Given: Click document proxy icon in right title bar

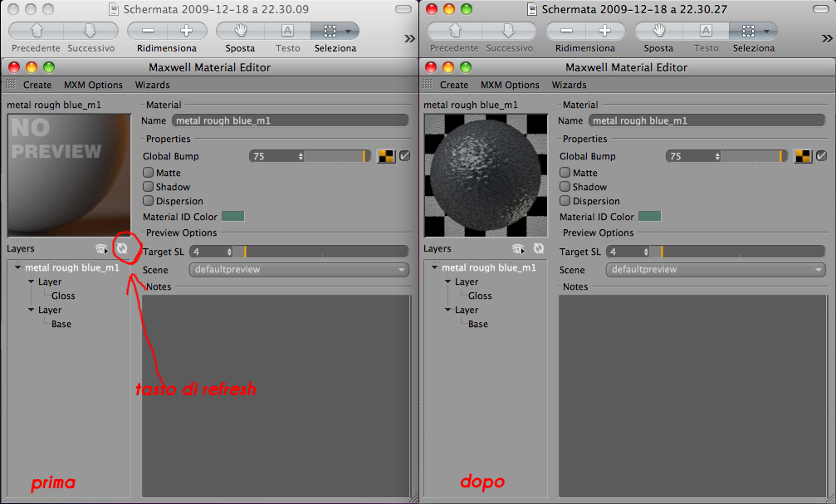Looking at the screenshot, I should click(531, 9).
